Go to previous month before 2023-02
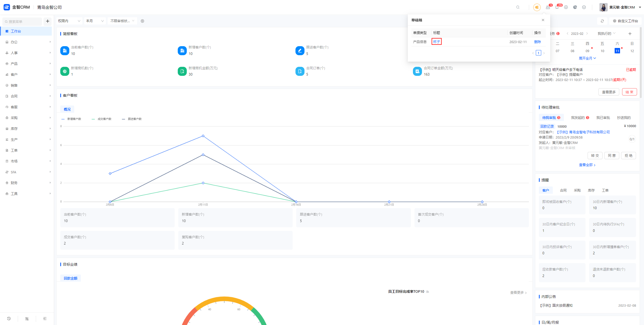Image resolution: width=644 pixels, height=325 pixels. 567,34
